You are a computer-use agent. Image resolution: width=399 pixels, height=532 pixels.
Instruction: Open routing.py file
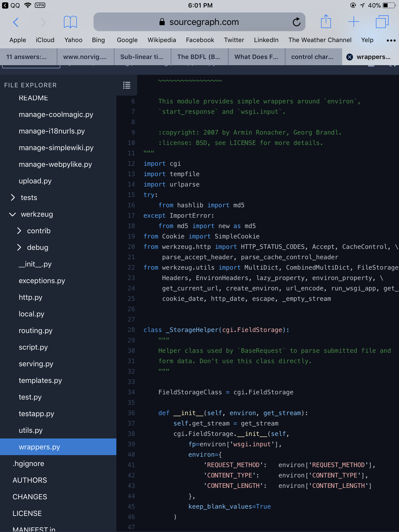tap(58, 331)
